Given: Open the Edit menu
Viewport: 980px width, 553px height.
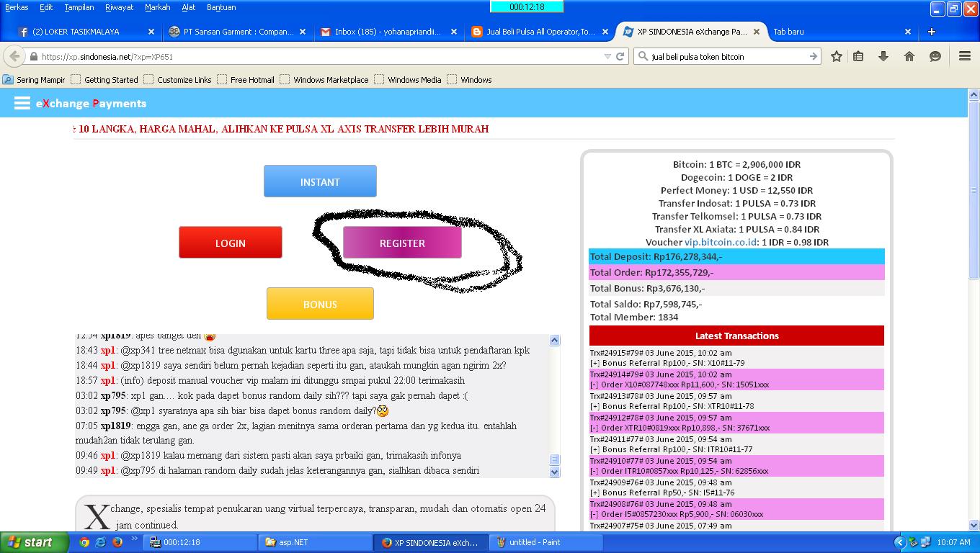Looking at the screenshot, I should (x=46, y=7).
